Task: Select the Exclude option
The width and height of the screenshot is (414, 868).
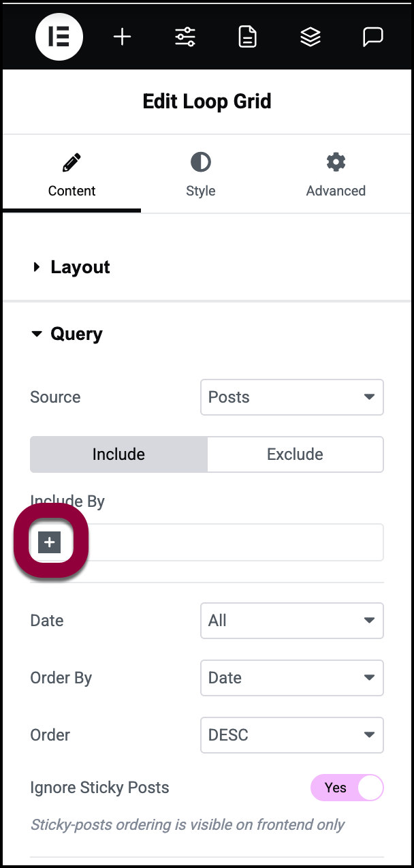Action: pos(295,454)
